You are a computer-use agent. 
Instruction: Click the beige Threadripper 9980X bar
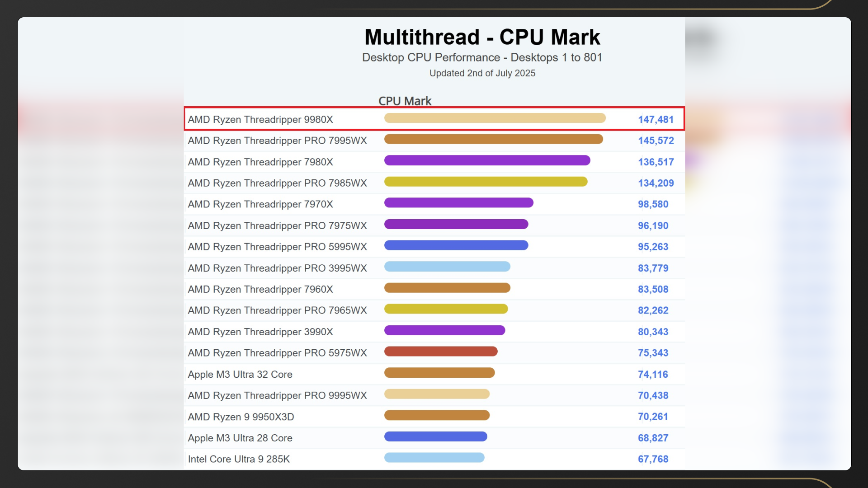coord(495,118)
